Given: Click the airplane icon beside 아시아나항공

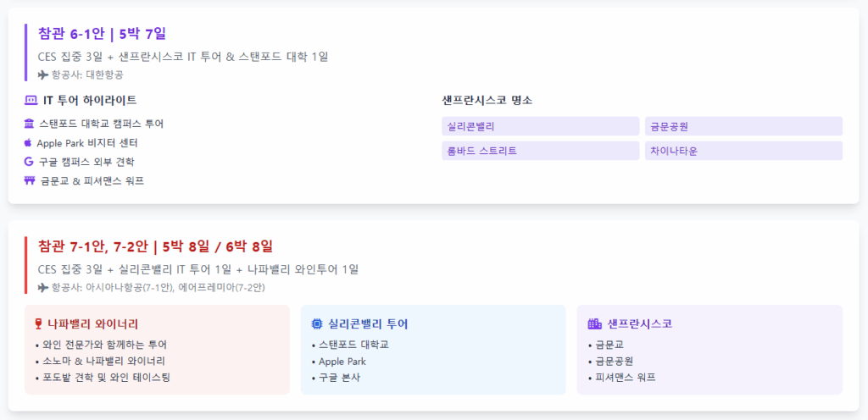Looking at the screenshot, I should pos(43,287).
